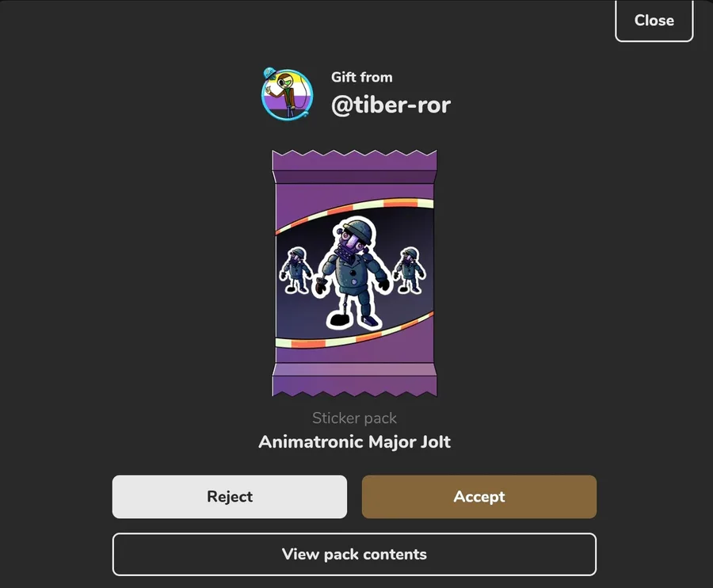Click the lower orange striped ribbon on pack

[x=354, y=332]
